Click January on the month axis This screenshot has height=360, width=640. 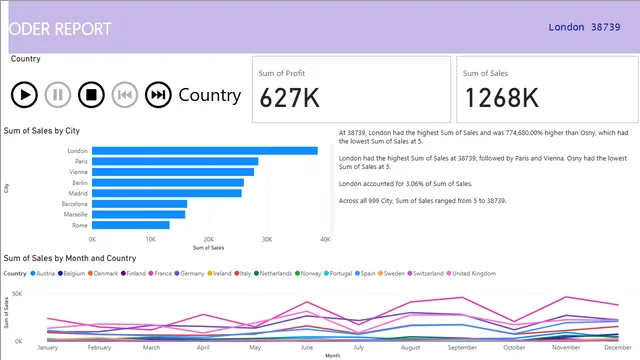click(x=48, y=347)
